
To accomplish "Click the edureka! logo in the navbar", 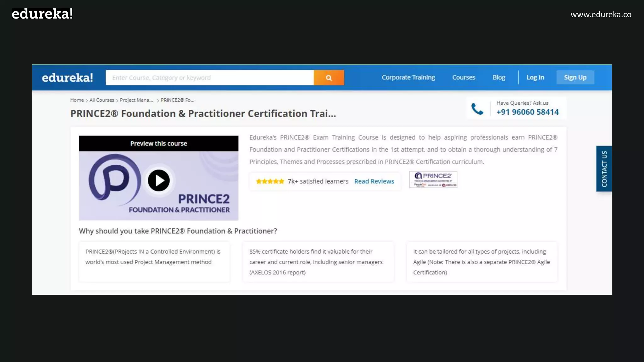I will point(67,78).
